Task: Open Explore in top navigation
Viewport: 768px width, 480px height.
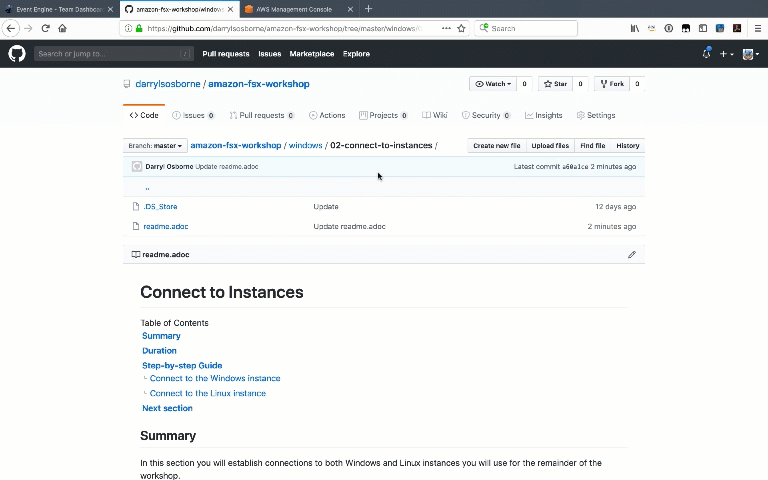Action: point(356,54)
